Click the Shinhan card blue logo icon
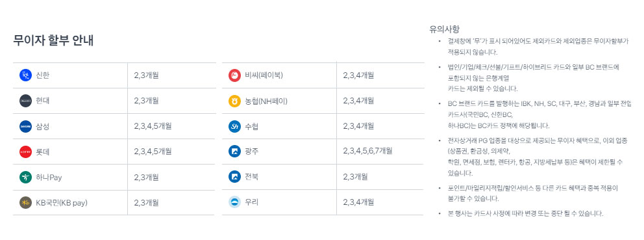The image size is (644, 240). 25,75
